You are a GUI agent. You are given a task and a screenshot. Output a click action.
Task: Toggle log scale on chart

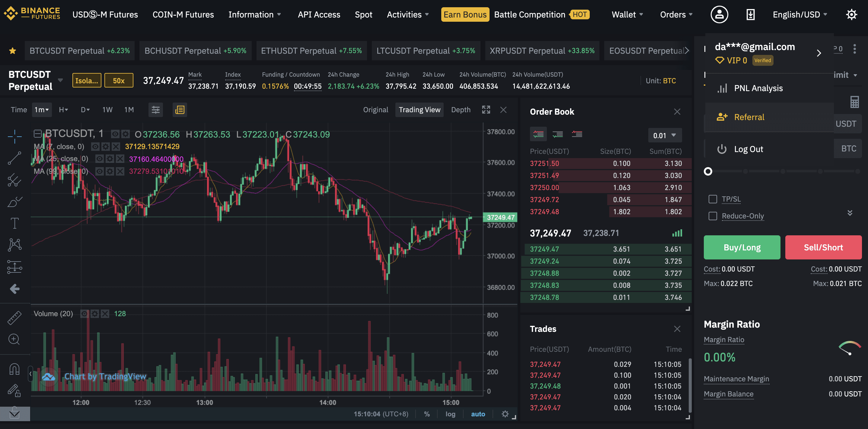[450, 414]
